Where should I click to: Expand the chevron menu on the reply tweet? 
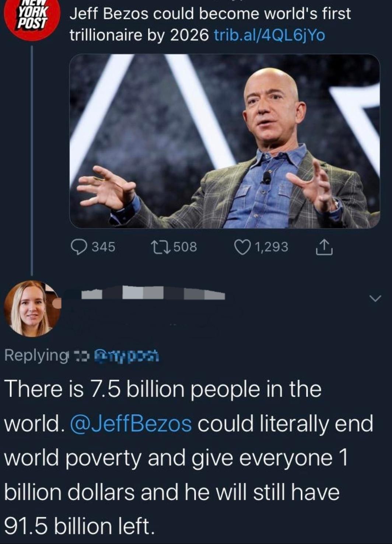(375, 298)
